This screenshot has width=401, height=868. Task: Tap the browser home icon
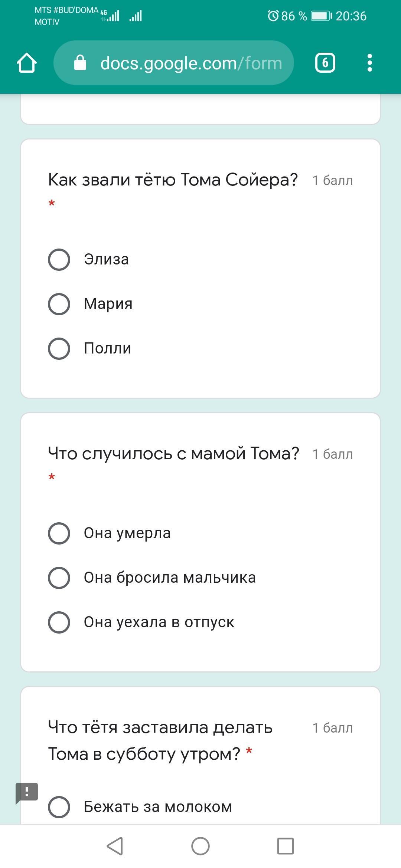[27, 63]
